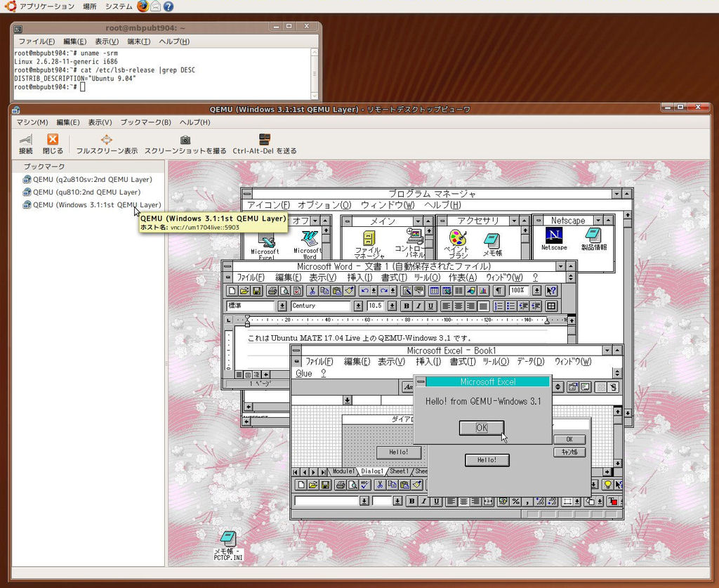Open Paintbrush icon in Accessories group

tap(458, 243)
